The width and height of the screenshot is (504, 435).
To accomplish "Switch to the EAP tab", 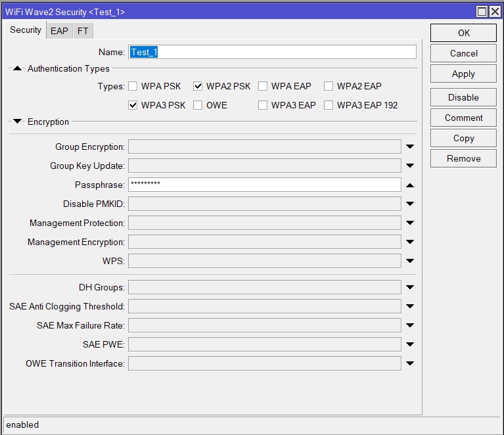I will [59, 31].
